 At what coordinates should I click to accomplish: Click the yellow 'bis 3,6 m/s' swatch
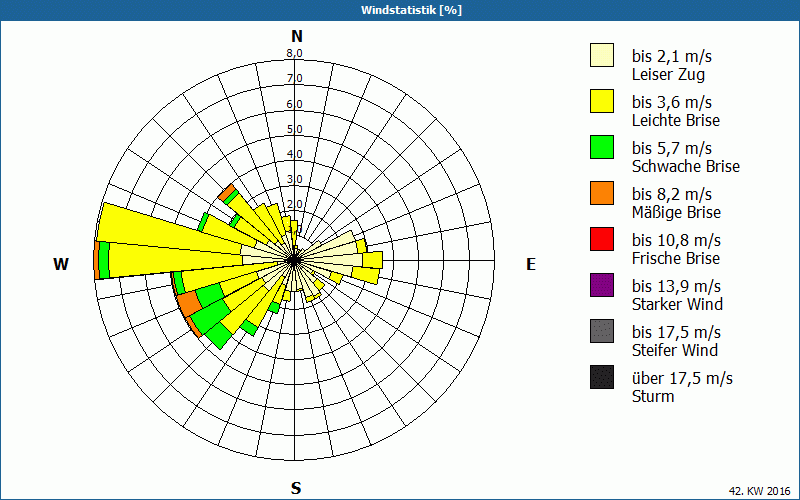click(x=602, y=101)
